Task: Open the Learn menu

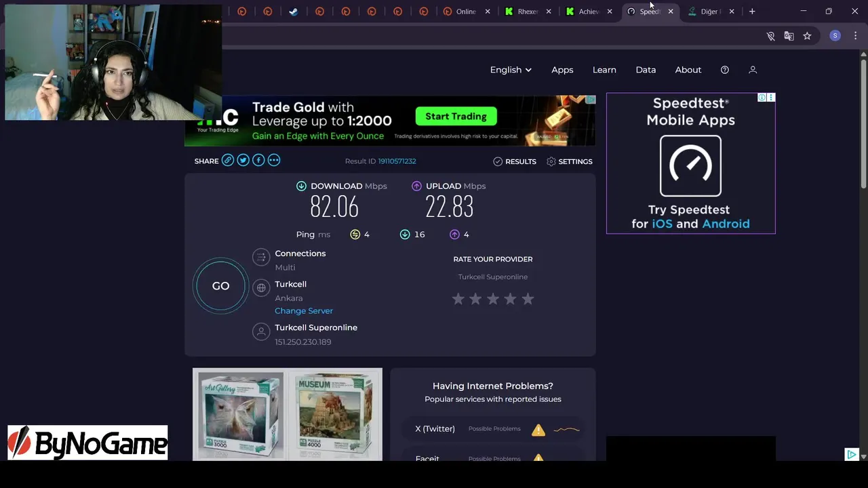Action: pyautogui.click(x=604, y=70)
